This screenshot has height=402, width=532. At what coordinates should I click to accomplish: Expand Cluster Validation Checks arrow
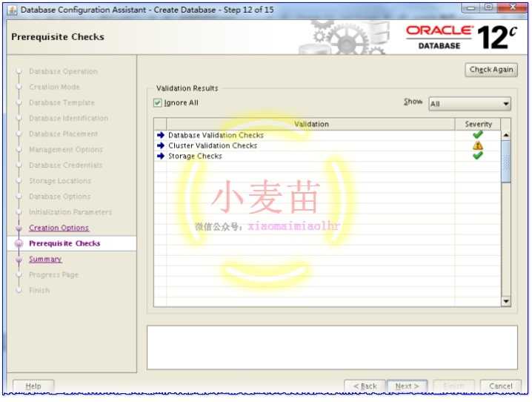pos(161,145)
